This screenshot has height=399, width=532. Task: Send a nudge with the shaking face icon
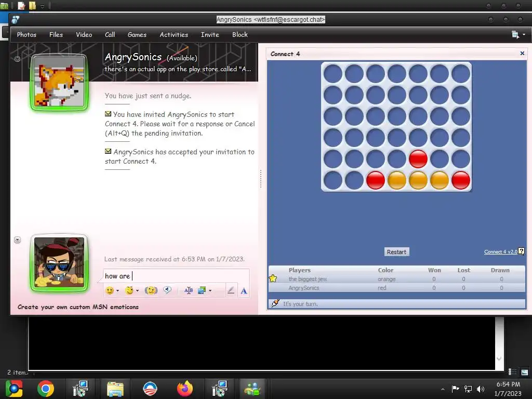151,290
